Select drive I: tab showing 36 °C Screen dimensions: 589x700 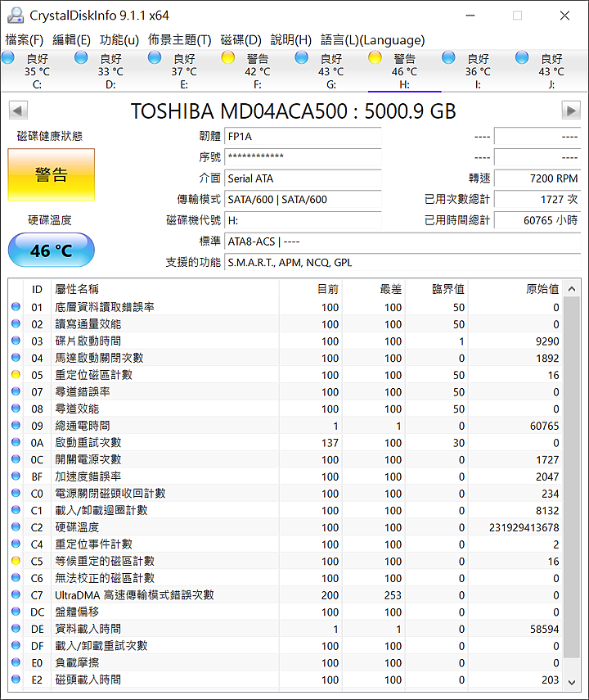(478, 71)
